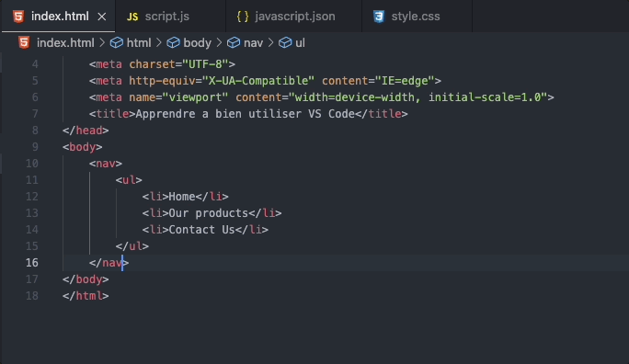629x364 pixels.
Task: Click line number 12 in the gutter
Action: [x=32, y=197]
